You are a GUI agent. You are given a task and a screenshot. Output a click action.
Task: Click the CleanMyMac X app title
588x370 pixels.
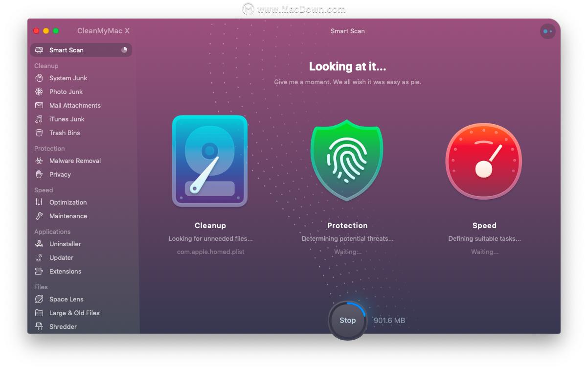(x=103, y=31)
